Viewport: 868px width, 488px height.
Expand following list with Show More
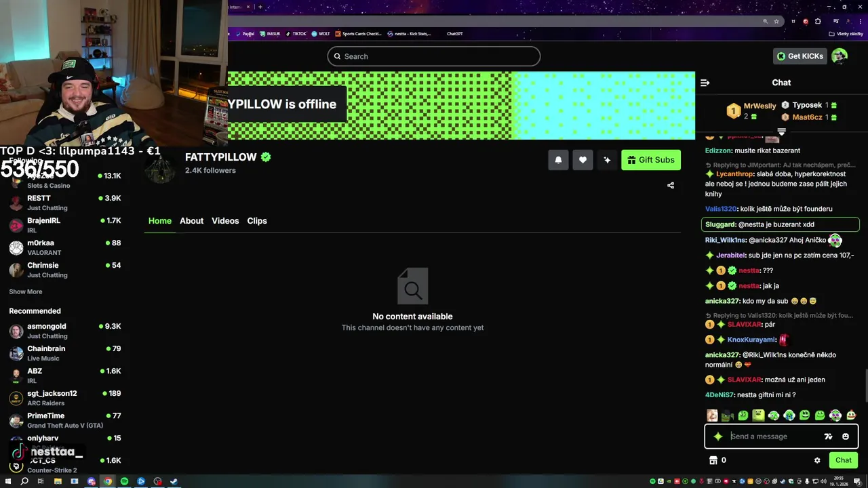tap(26, 291)
